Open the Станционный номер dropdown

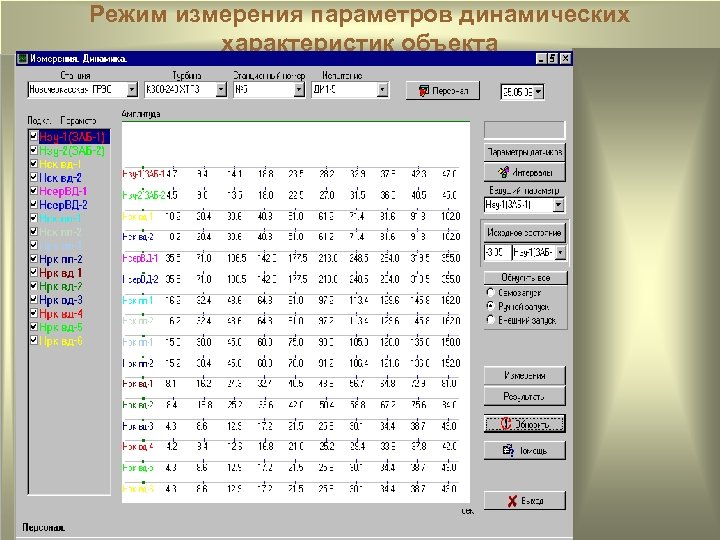point(299,89)
